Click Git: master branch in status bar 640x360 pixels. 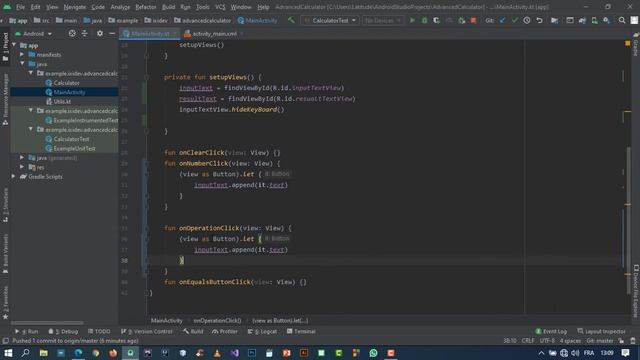coord(600,341)
